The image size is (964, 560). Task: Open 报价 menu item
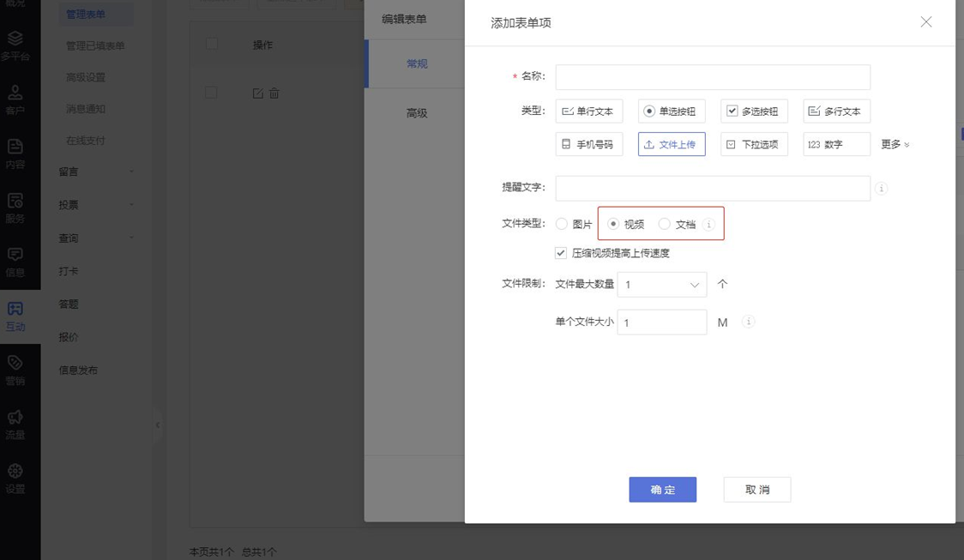[69, 338]
